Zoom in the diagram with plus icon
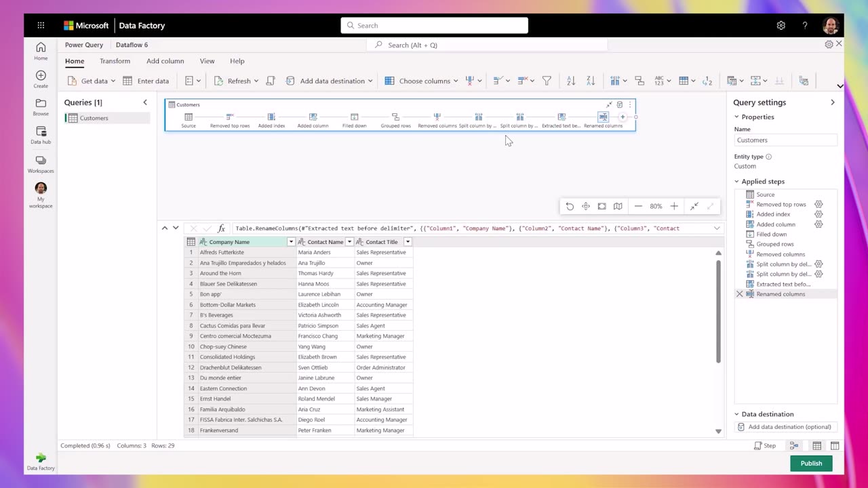868x488 pixels. [x=674, y=206]
